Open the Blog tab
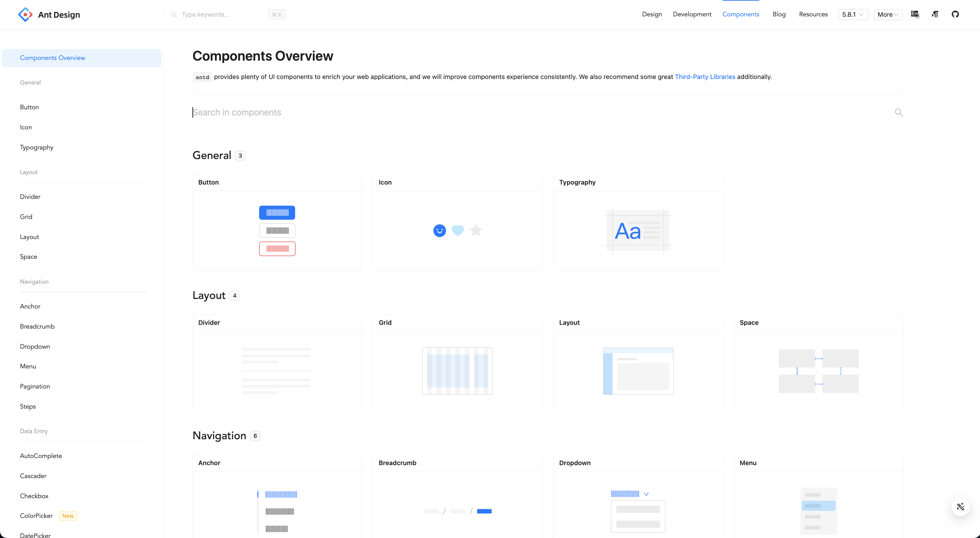This screenshot has width=980, height=538. pos(779,14)
